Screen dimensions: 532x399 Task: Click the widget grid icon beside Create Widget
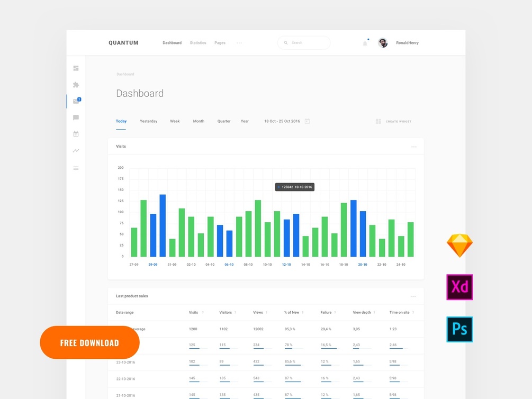coord(378,121)
